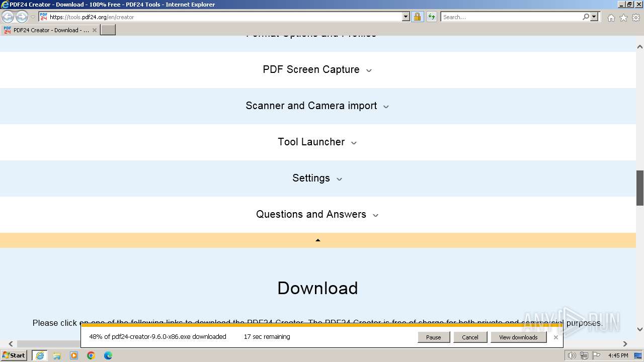
Task: Click the horizontal scrollbar left arrow
Action: point(11,344)
